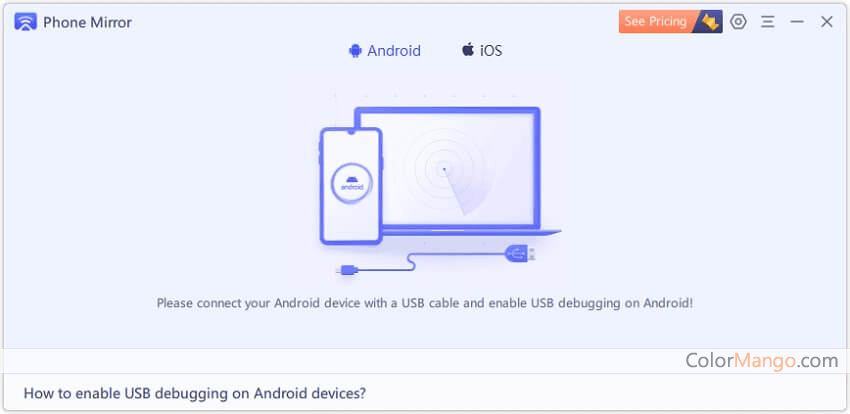Minimize the Phone Mirror window

[x=797, y=22]
